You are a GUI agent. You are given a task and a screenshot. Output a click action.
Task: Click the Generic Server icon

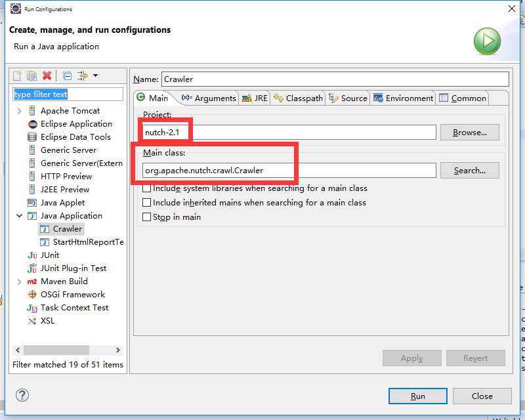(32, 150)
